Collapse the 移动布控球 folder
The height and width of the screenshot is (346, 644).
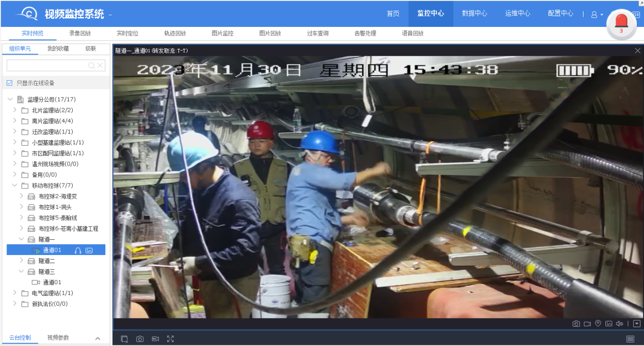click(15, 185)
